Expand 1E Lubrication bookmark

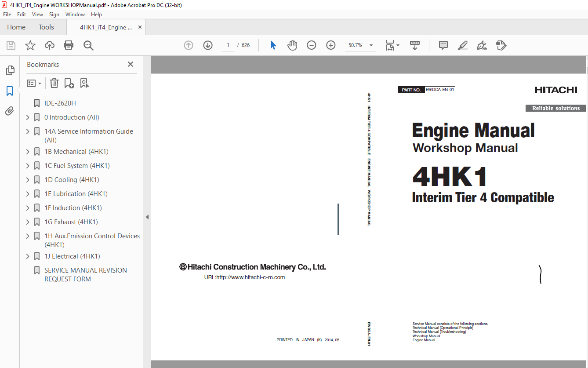(28, 194)
